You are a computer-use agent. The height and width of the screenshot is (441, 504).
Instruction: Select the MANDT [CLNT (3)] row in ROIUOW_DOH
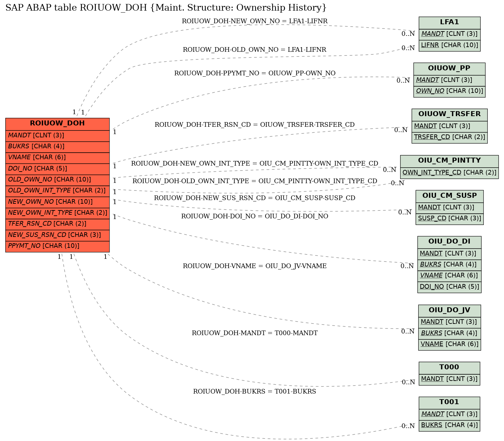[x=57, y=136]
